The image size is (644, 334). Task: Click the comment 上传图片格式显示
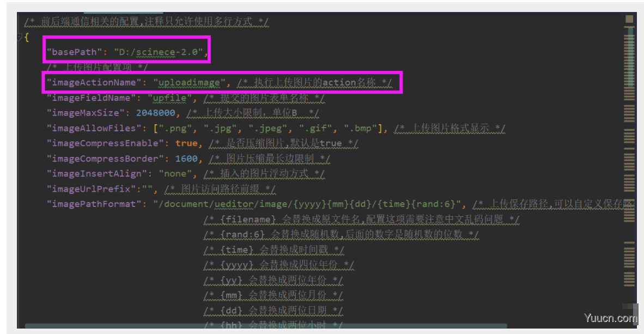(x=449, y=128)
